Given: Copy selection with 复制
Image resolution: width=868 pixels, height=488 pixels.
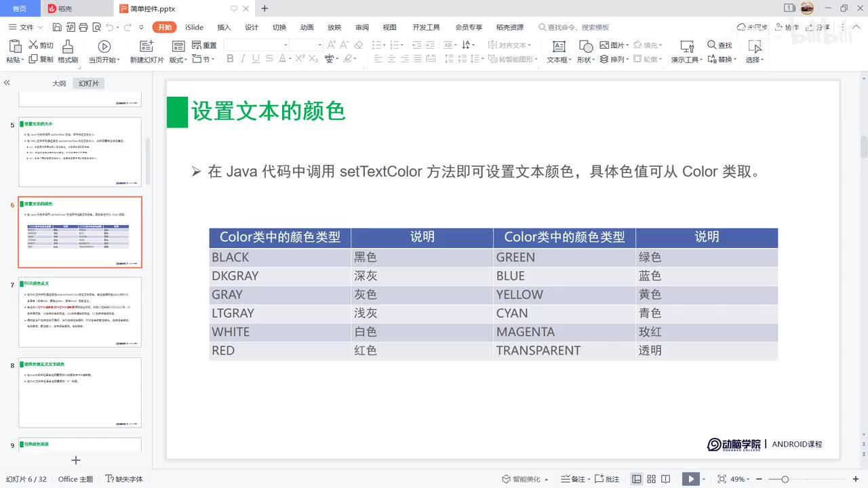Looking at the screenshot, I should tap(41, 59).
